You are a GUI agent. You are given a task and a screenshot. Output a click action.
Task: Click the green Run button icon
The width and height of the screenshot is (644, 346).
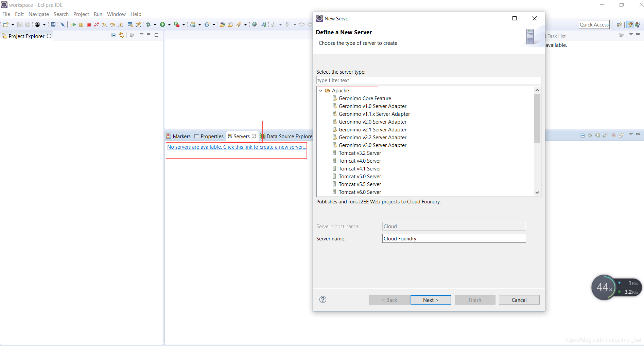[162, 24]
